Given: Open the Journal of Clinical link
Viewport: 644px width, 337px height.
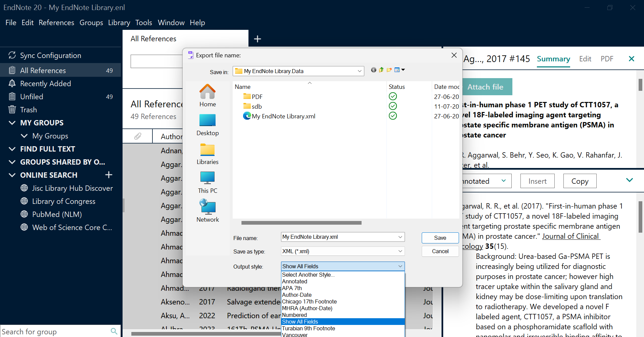Looking at the screenshot, I should tap(571, 236).
